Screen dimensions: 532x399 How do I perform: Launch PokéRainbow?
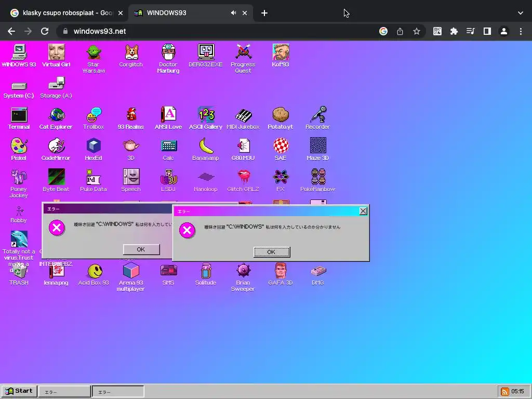click(x=318, y=180)
